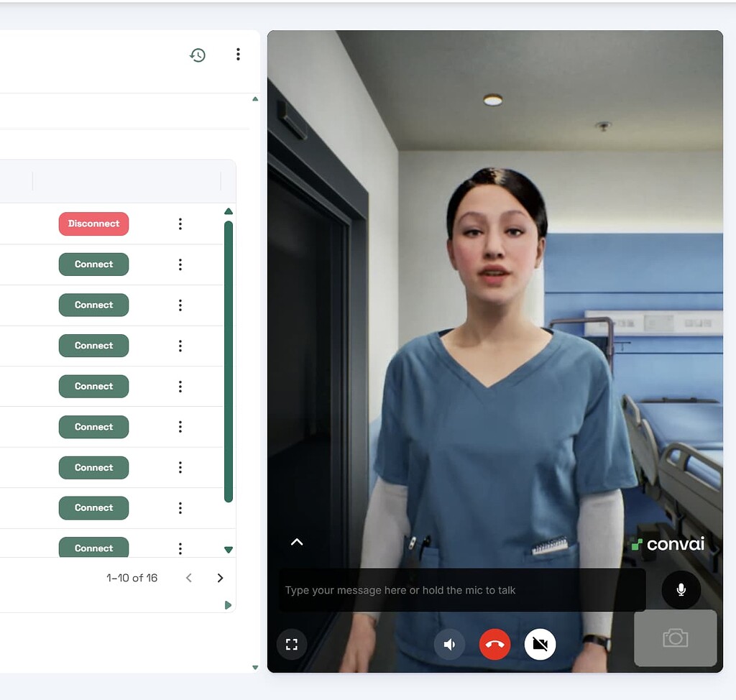
Task: Click the green down triangle below the scrollbar
Action: coord(229,549)
